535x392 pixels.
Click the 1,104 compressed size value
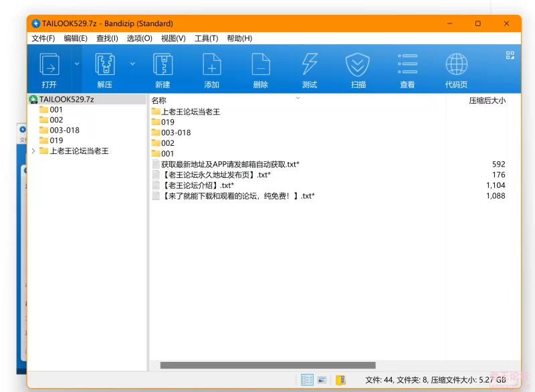(496, 185)
